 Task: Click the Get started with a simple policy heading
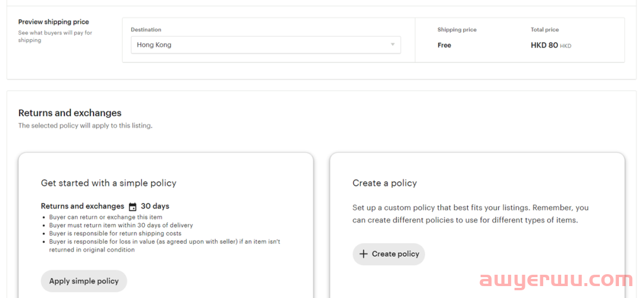[x=109, y=183]
